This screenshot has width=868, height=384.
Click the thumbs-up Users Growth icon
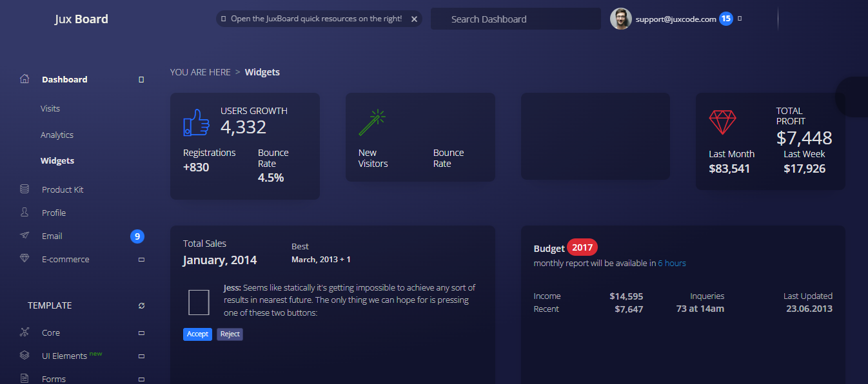click(x=197, y=122)
